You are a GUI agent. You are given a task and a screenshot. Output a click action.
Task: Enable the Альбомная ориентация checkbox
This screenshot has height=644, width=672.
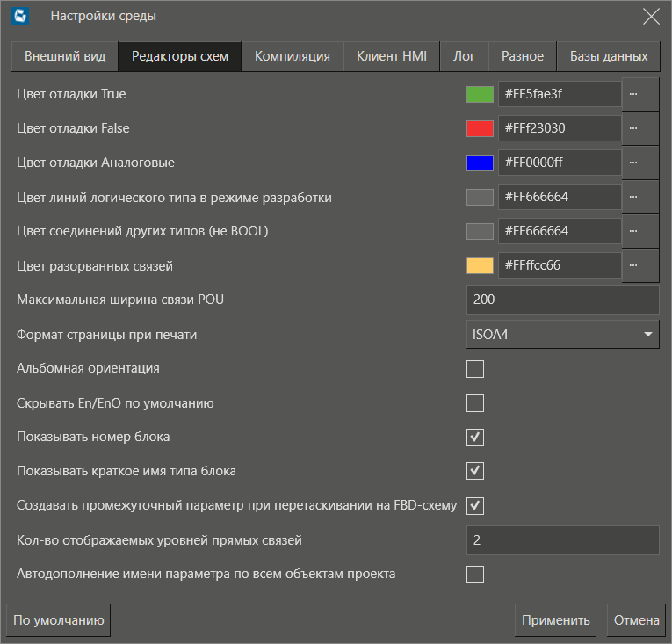[x=475, y=369]
